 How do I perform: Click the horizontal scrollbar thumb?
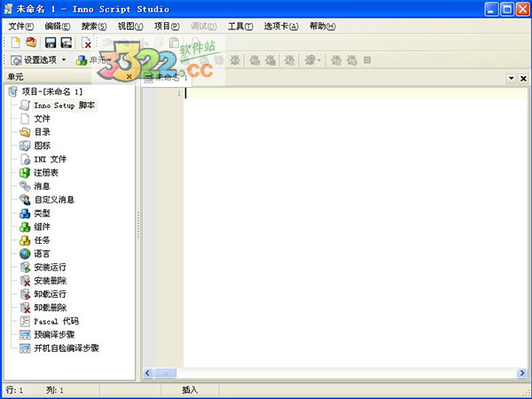(x=165, y=373)
